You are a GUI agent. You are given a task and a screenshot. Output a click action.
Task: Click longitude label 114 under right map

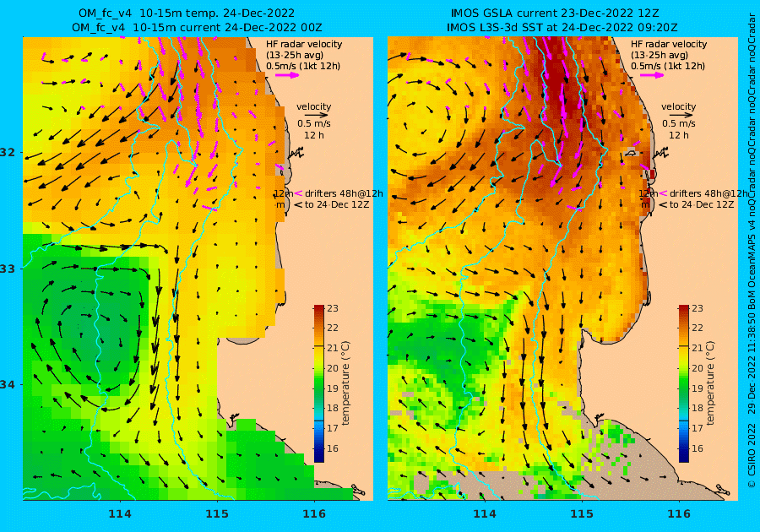484,514
